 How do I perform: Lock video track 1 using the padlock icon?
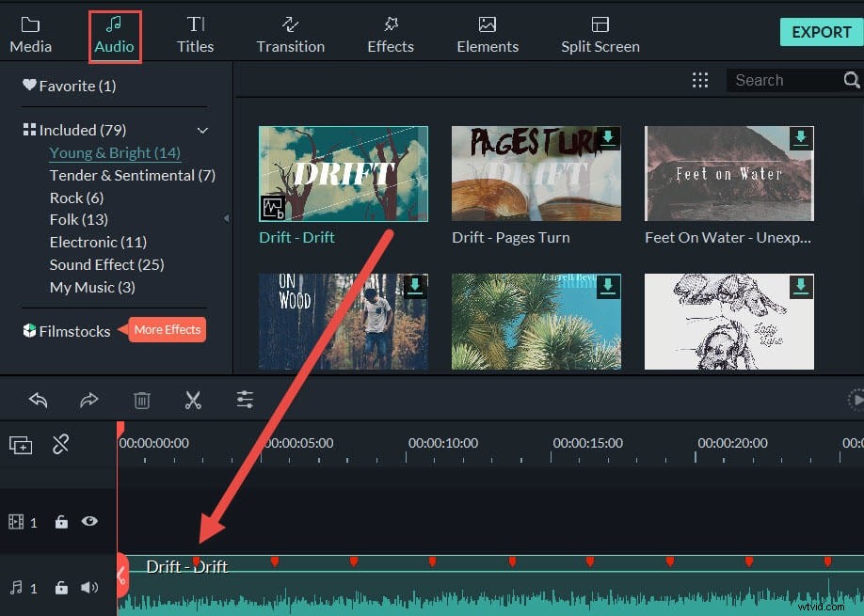61,522
